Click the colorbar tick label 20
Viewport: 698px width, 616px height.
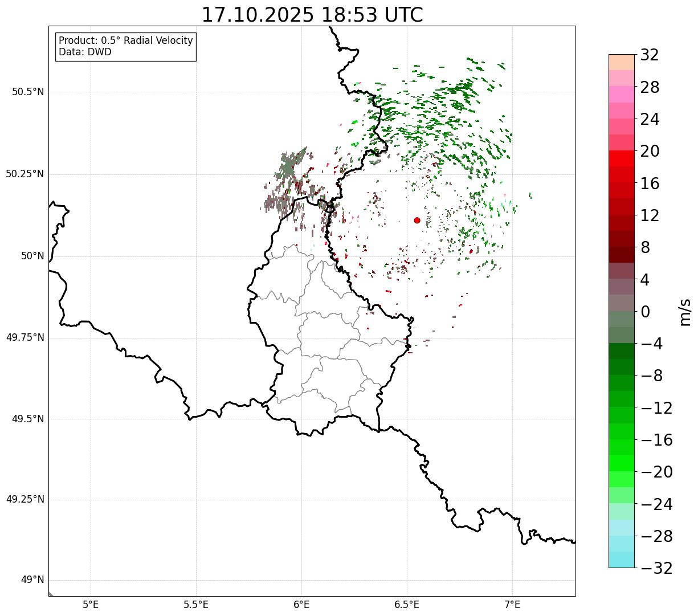(x=650, y=152)
